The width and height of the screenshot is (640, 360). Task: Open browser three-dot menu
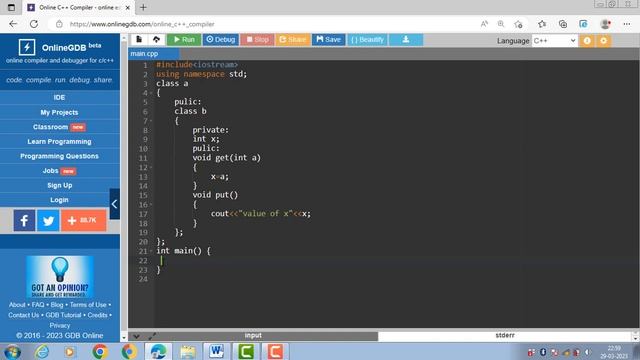(627, 24)
